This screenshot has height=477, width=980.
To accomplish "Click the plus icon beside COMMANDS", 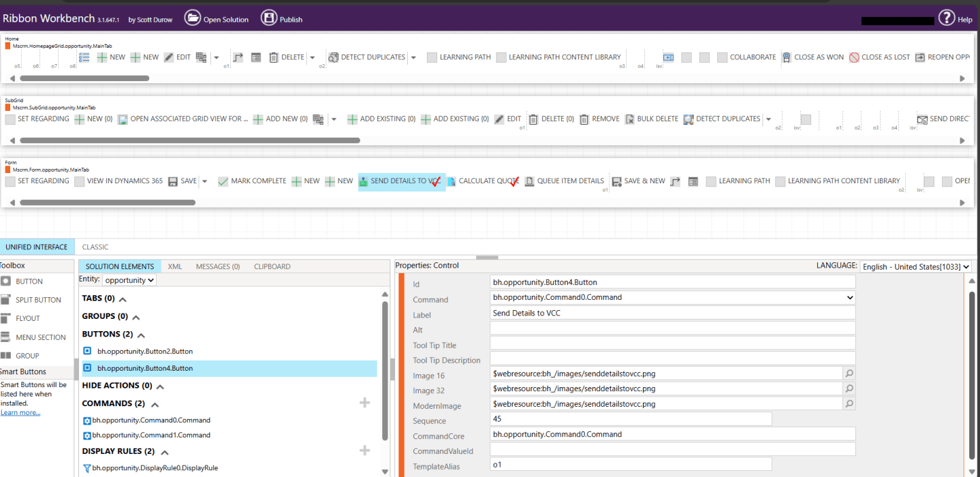I will coord(364,403).
